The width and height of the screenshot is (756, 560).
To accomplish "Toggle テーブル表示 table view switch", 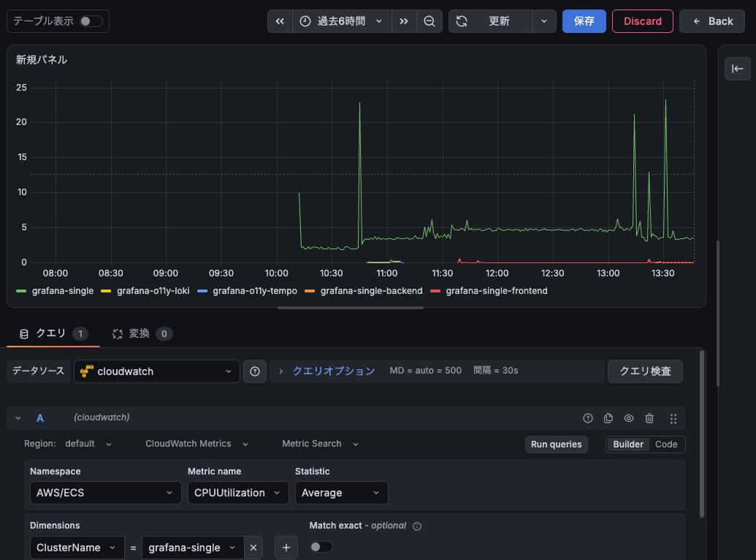I will pyautogui.click(x=91, y=21).
